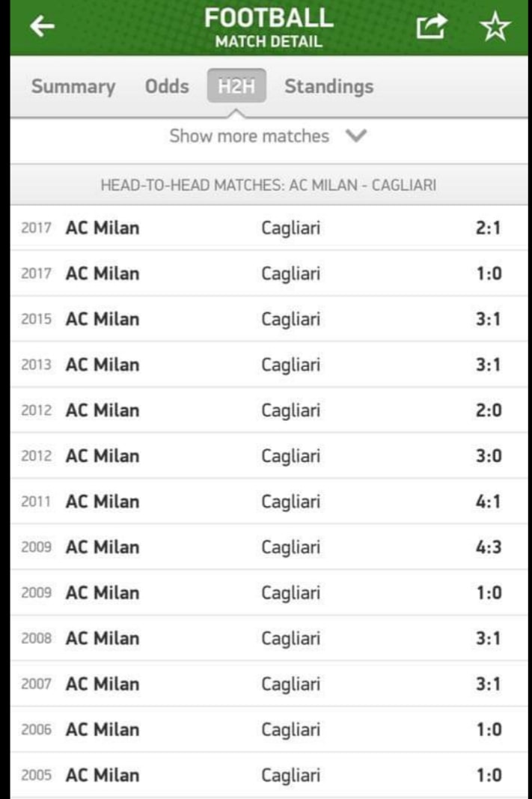Image resolution: width=532 pixels, height=799 pixels.
Task: Go to the Standings tab
Action: pos(329,86)
